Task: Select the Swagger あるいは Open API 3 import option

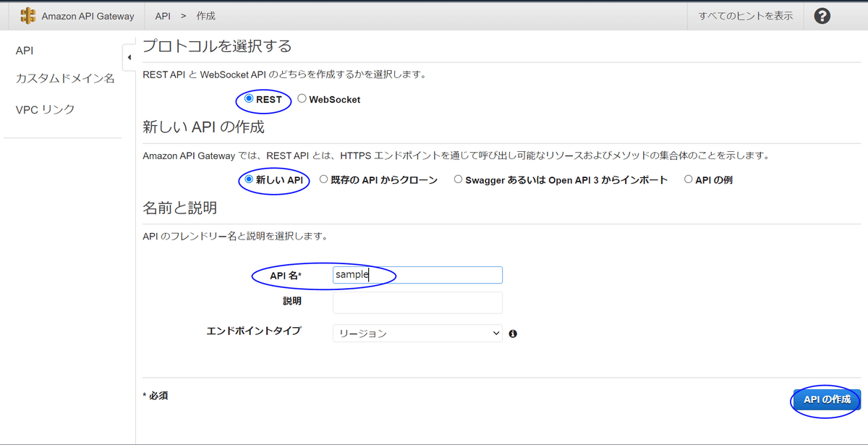Action: pos(457,180)
